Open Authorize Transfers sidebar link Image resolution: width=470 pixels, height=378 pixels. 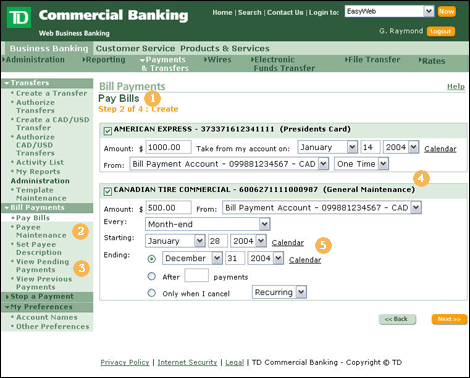pos(35,106)
